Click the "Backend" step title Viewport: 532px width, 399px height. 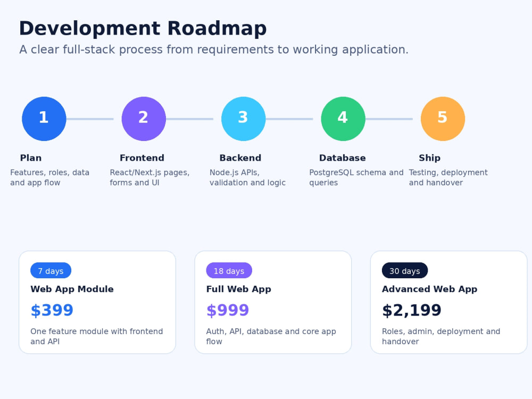[240, 158]
